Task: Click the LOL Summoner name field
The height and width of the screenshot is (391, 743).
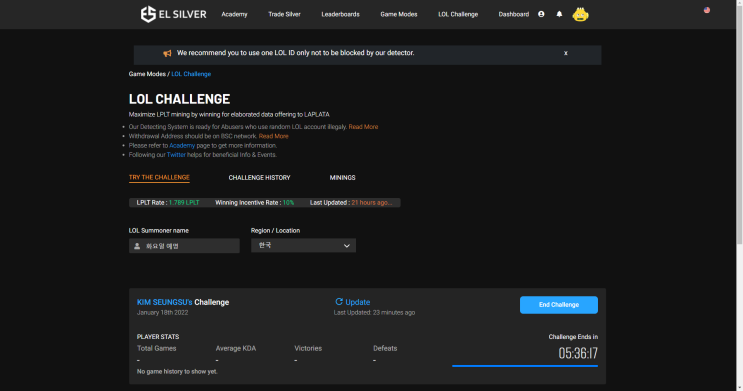Action: tap(184, 246)
